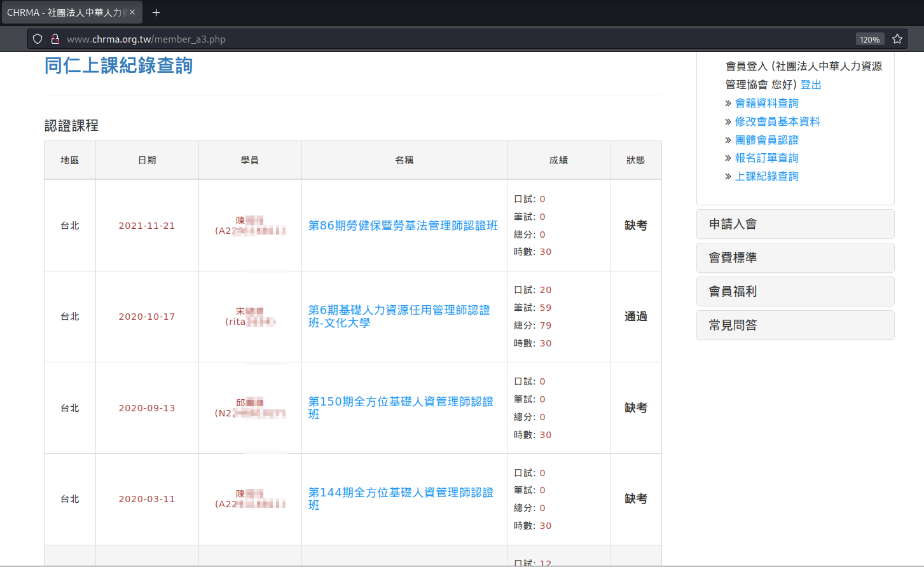
Task: Open 第86期勞健保暨勞基法管理師認證班 course link
Action: click(x=403, y=226)
